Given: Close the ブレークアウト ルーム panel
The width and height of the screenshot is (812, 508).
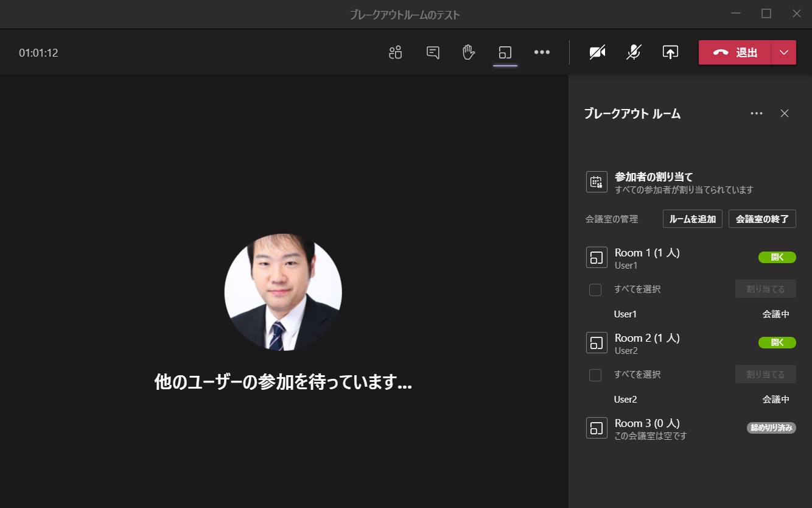Looking at the screenshot, I should pyautogui.click(x=785, y=113).
